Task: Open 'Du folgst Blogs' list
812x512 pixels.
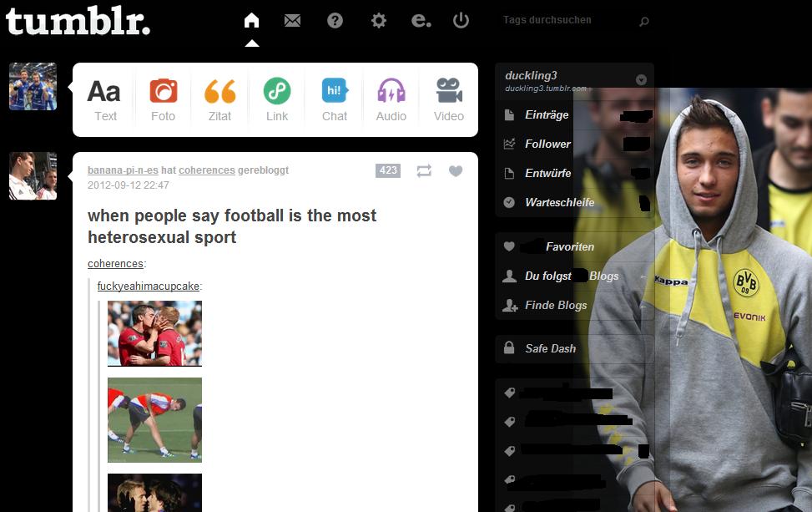Action: (x=575, y=276)
